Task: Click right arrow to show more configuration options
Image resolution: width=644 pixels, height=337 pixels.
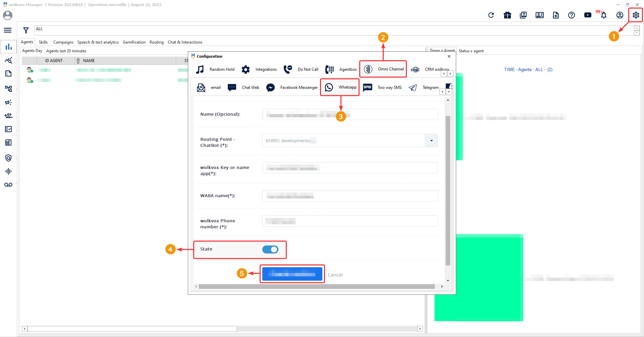Action: click(450, 73)
